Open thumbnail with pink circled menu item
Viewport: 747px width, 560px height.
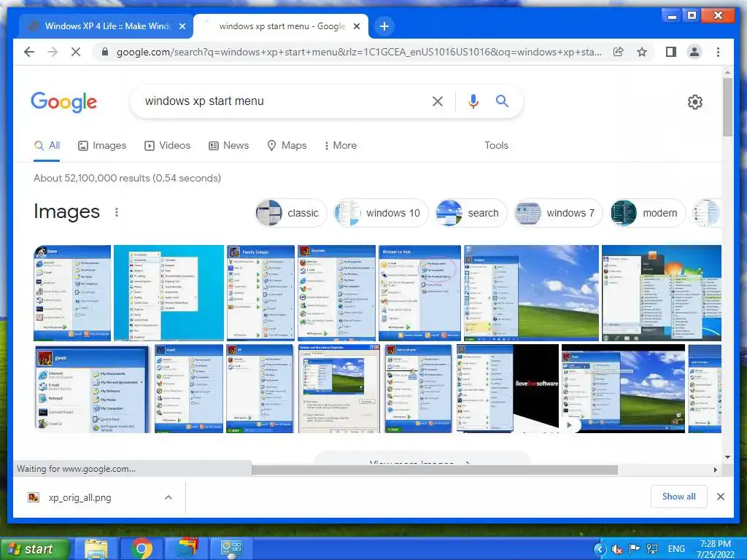[419, 293]
